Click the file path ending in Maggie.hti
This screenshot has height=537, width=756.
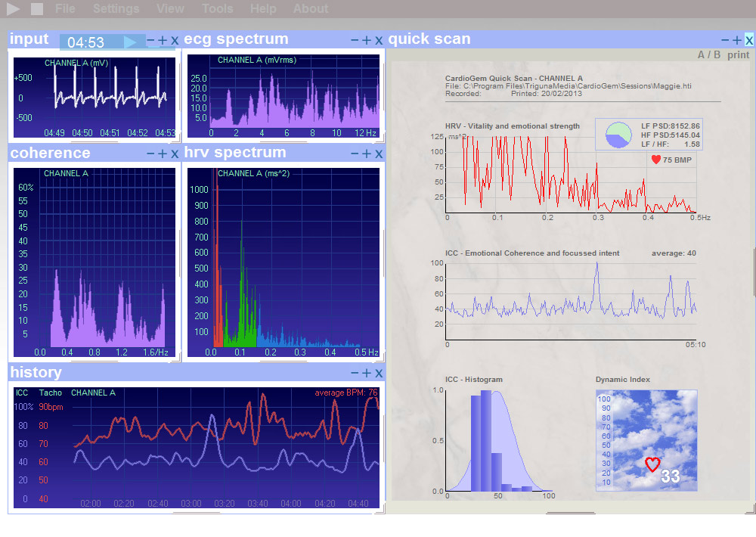568,86
